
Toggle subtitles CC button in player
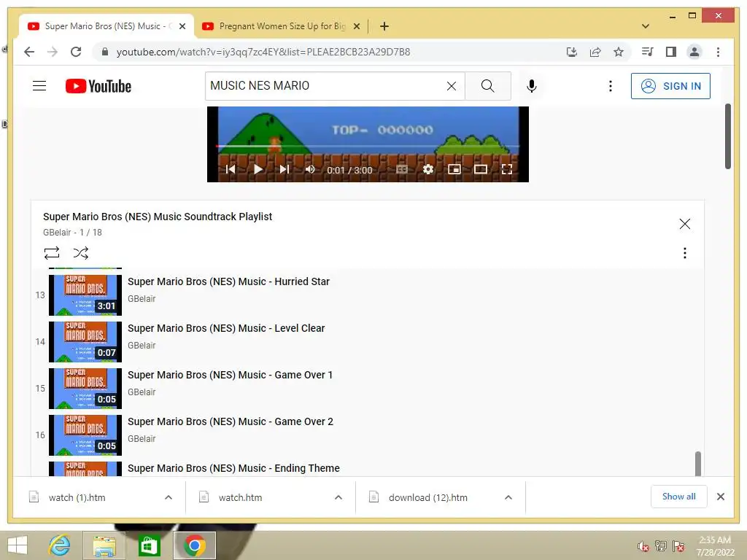pos(402,169)
